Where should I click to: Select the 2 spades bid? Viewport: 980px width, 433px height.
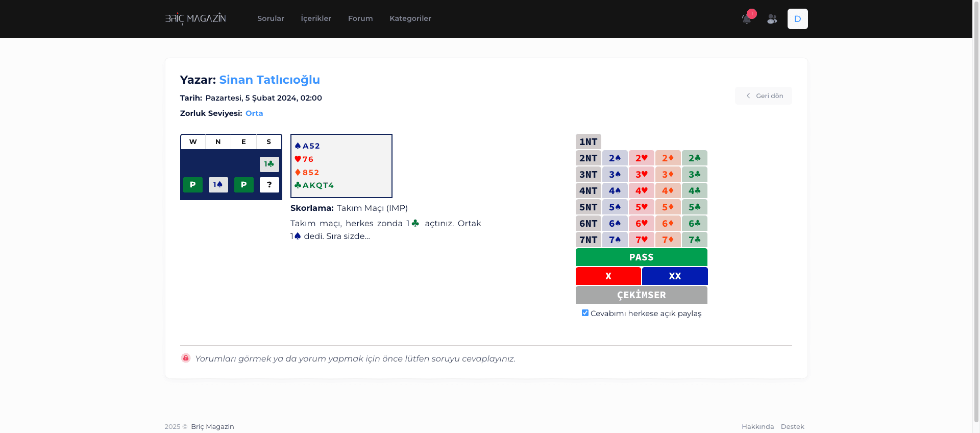(x=615, y=158)
